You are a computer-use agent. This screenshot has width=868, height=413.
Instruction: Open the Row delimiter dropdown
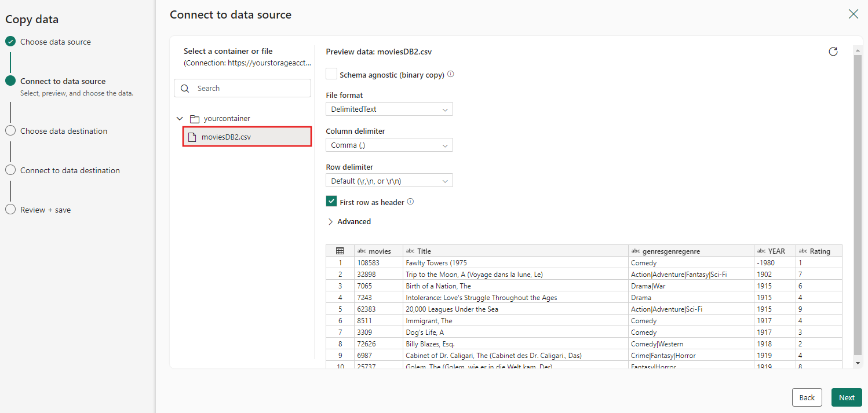(389, 181)
